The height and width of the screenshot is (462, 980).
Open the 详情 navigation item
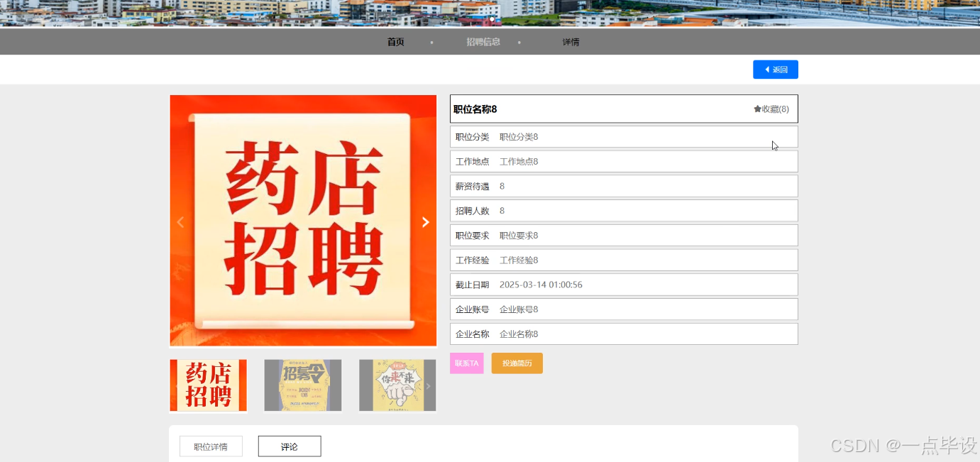[x=571, y=42]
